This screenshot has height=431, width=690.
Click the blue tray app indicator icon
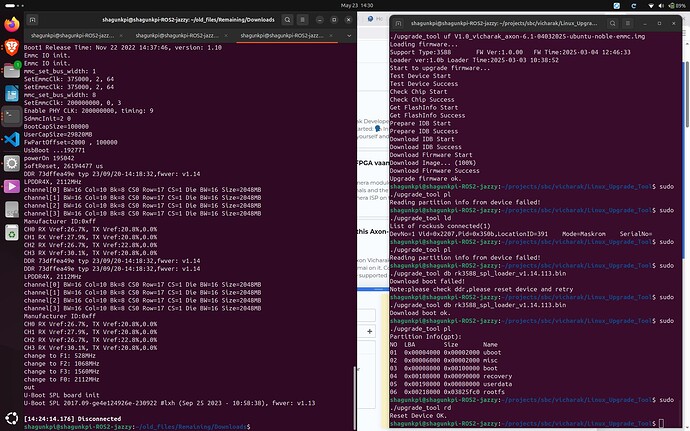[x=617, y=6]
